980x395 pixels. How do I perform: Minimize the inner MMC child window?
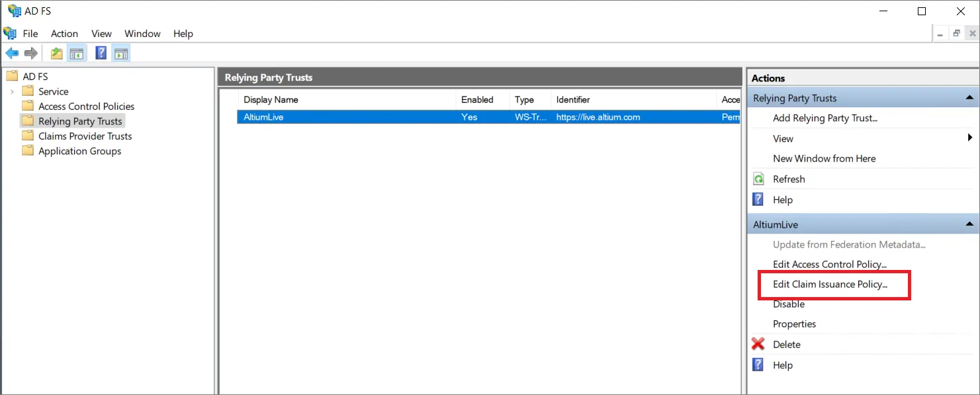click(x=942, y=33)
